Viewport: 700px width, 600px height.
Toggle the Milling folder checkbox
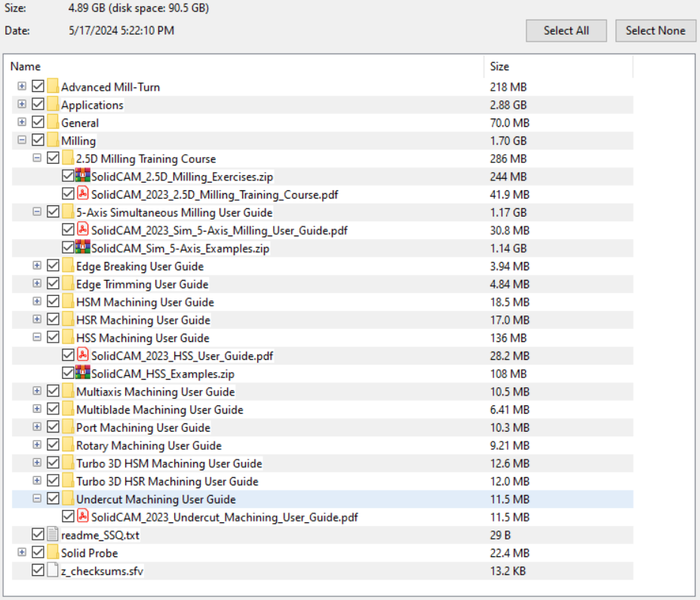[x=38, y=140]
